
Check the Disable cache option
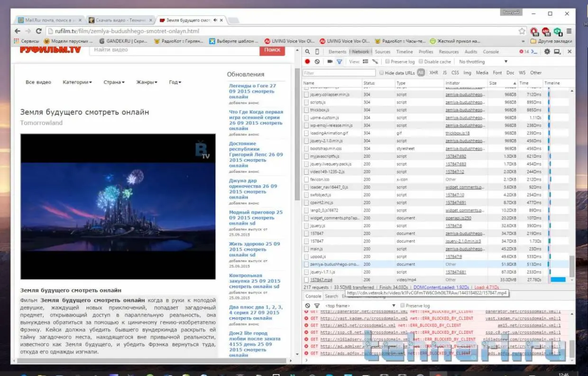pyautogui.click(x=421, y=62)
